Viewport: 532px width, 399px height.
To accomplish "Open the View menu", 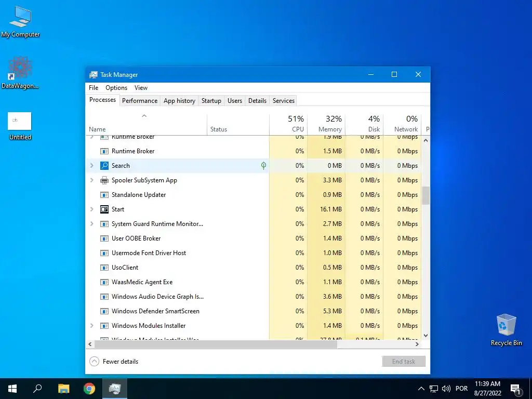I will pos(141,87).
